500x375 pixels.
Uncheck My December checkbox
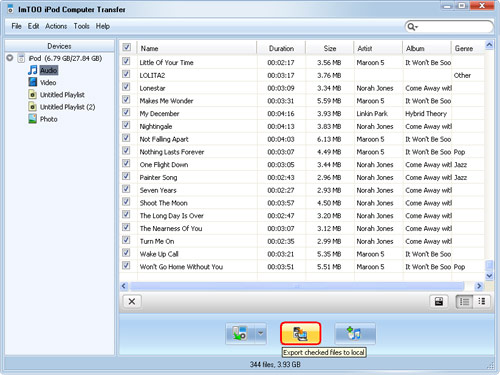click(x=126, y=112)
